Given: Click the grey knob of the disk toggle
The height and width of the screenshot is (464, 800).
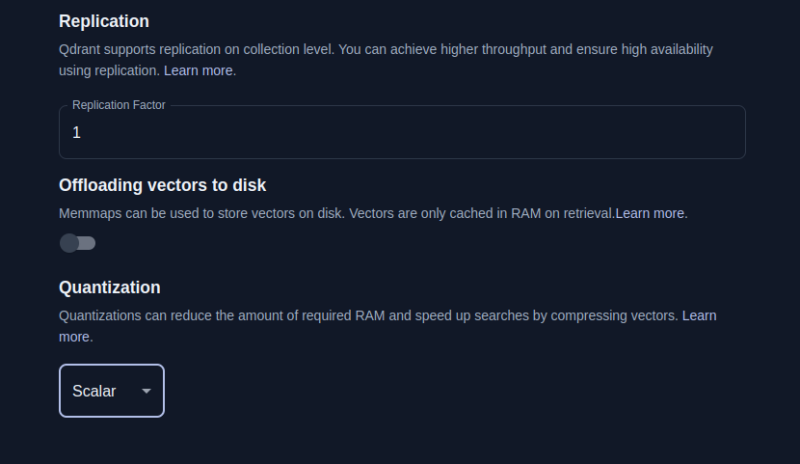Looking at the screenshot, I should [69, 243].
